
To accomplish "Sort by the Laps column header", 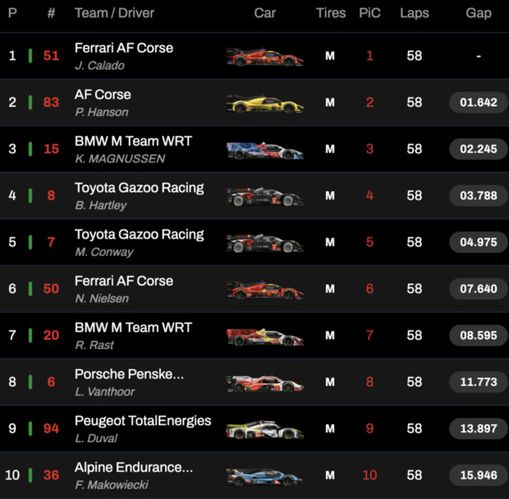I will click(x=414, y=13).
